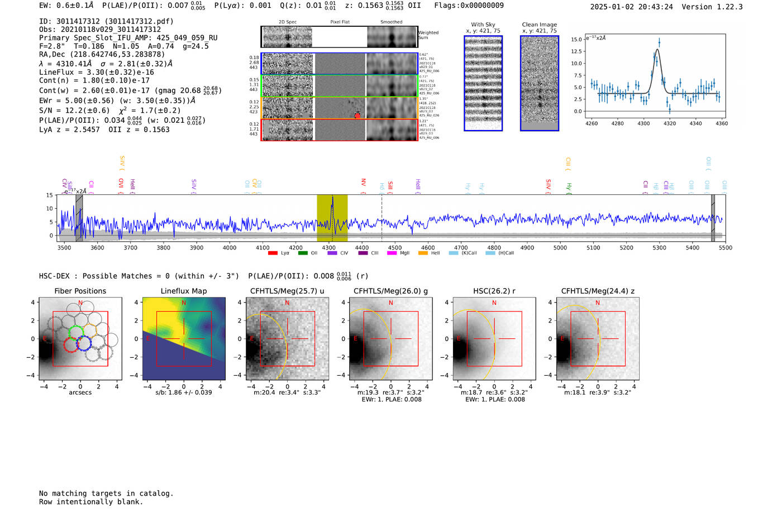
Task: Click the (H)CaII legend swatch
Action: (490, 253)
